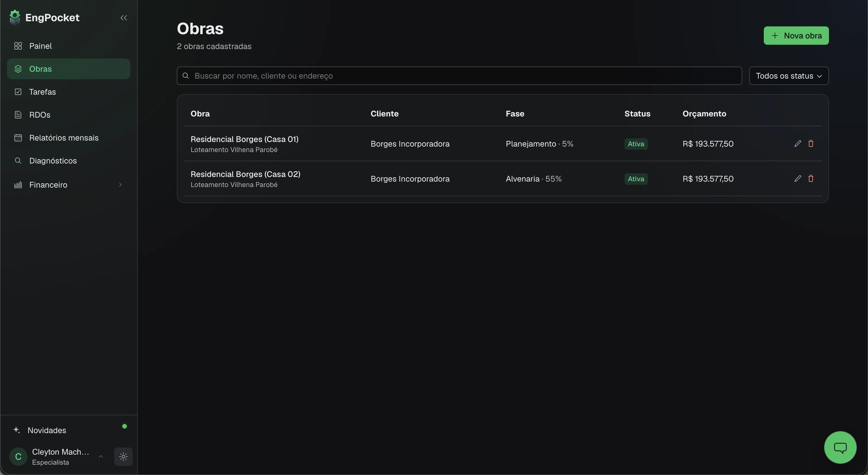Click the Ativa badge for Casa 01
Viewport: 868px width, 475px height.
point(636,144)
